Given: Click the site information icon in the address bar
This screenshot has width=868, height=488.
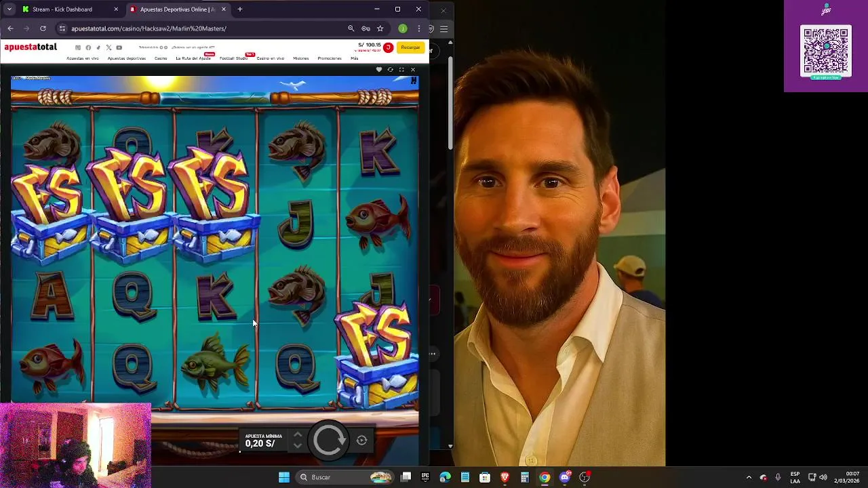Looking at the screenshot, I should 62,28.
